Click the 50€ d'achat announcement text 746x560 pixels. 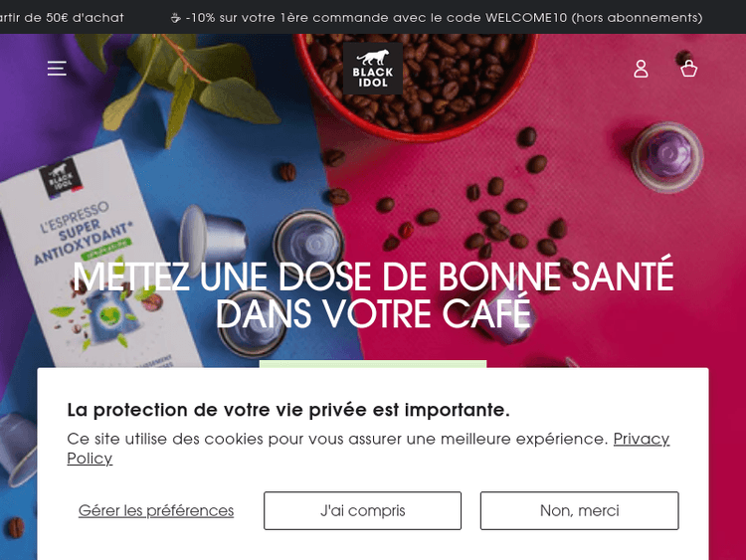pyautogui.click(x=62, y=18)
